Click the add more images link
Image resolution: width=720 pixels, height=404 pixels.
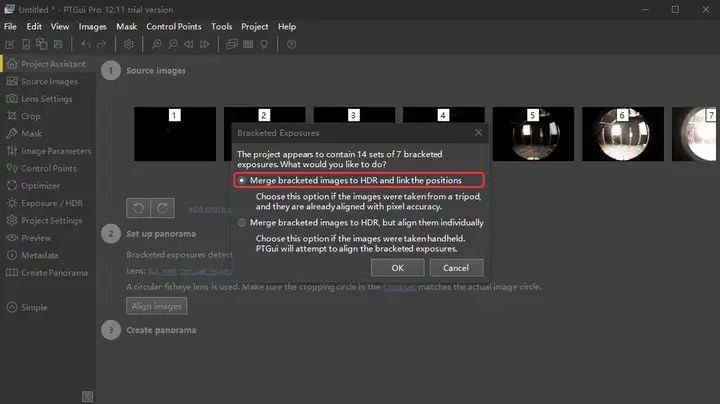coord(210,208)
